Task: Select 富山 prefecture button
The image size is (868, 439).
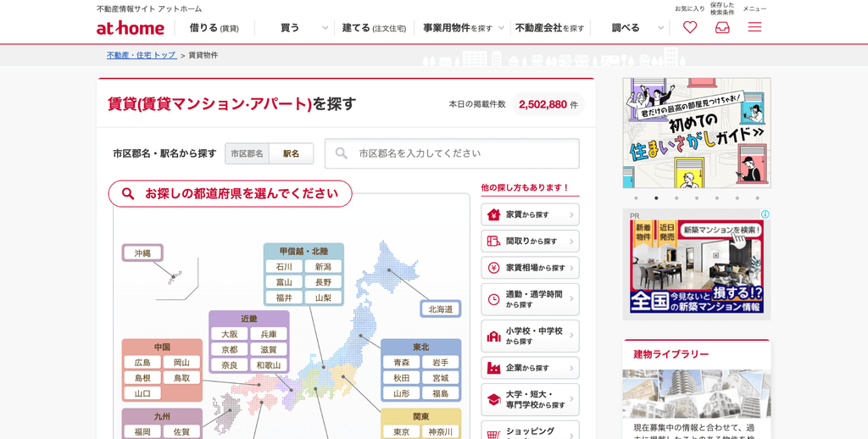Action: tap(284, 282)
